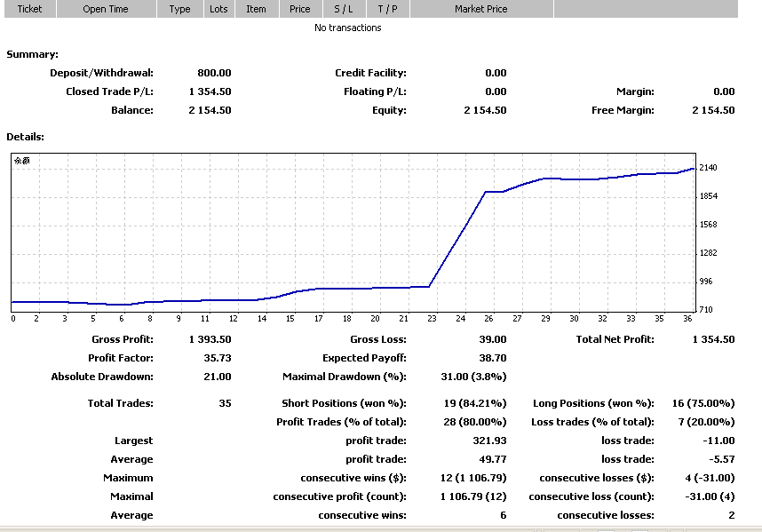Click the Profit Factor value 35.73
Screen dimensions: 762x532
point(218,358)
